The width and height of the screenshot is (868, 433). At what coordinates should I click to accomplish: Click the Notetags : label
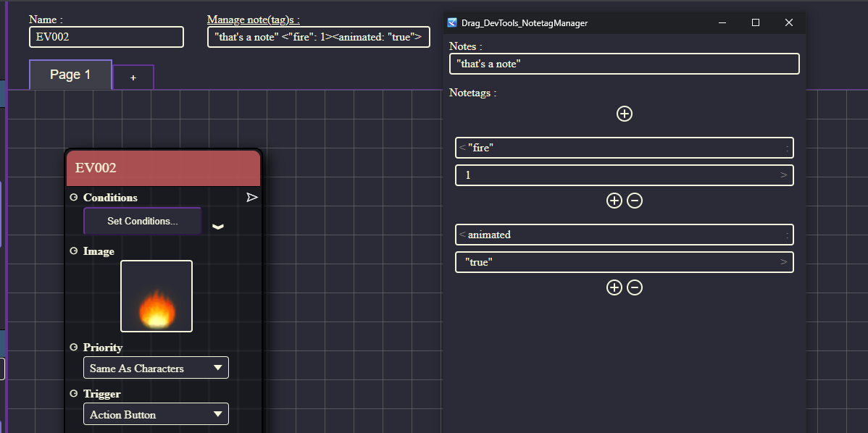472,93
